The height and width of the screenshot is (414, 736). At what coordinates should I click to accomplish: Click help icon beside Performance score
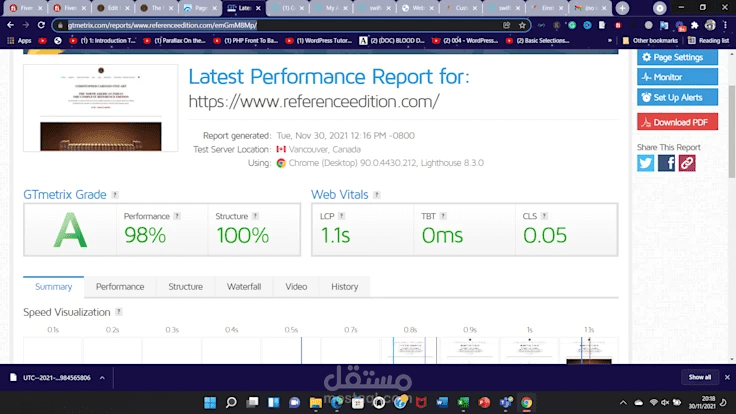pos(177,216)
